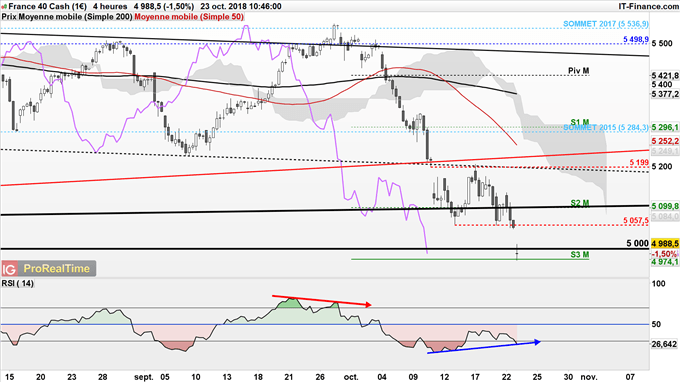Click the blue RSI divergence arrow tip
The image size is (680, 382).
point(538,342)
